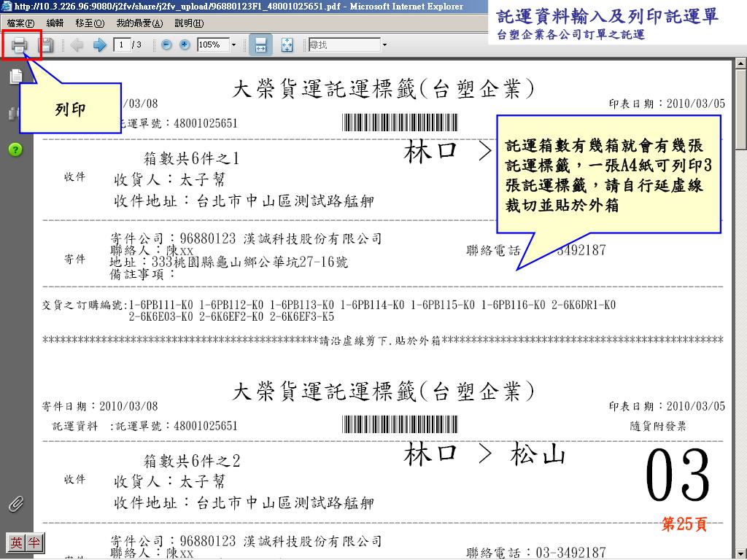Image resolution: width=747 pixels, height=560 pixels.
Task: Open the 說明 menu
Action: click(189, 23)
